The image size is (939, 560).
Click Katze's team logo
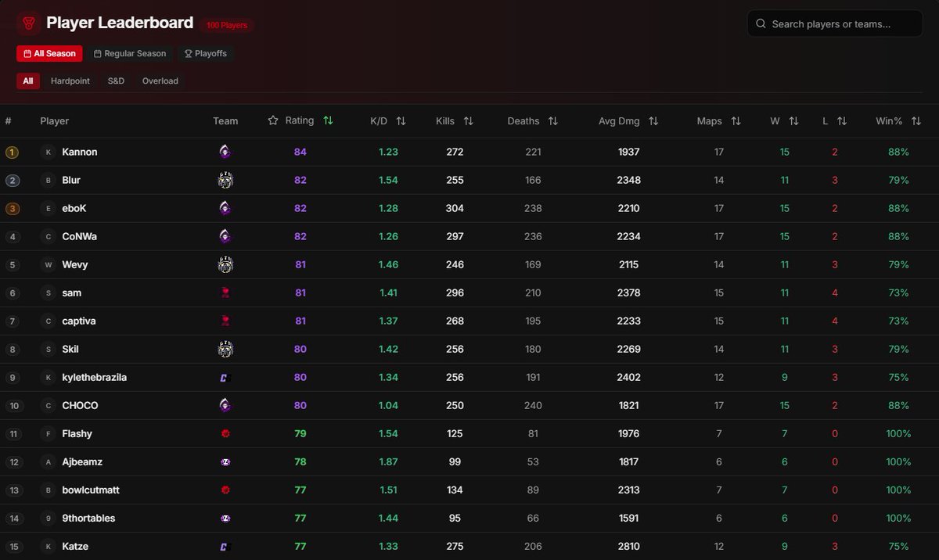pos(225,546)
